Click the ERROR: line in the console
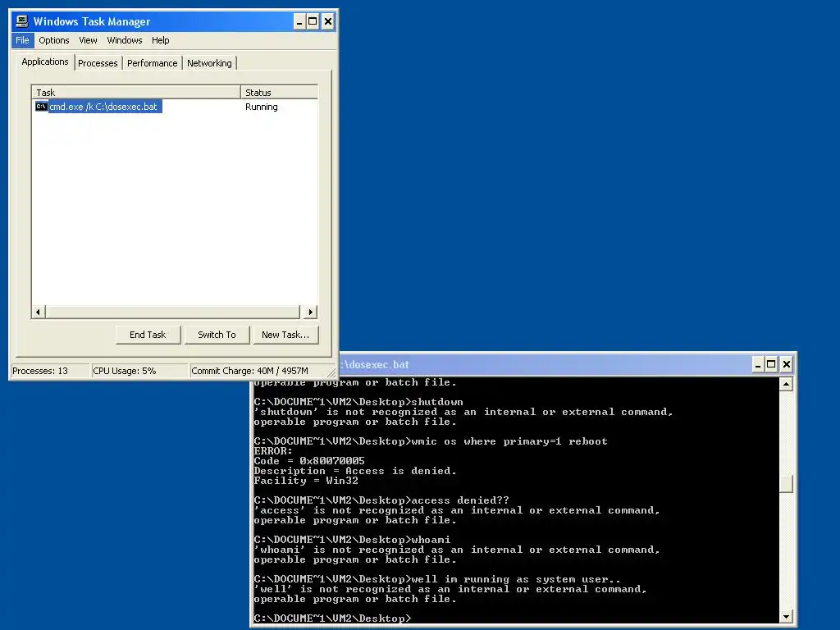The width and height of the screenshot is (840, 630). click(x=273, y=451)
